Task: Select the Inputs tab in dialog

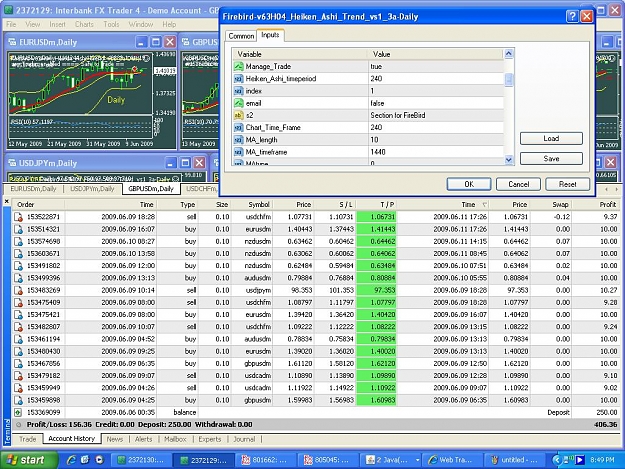Action: (270, 35)
